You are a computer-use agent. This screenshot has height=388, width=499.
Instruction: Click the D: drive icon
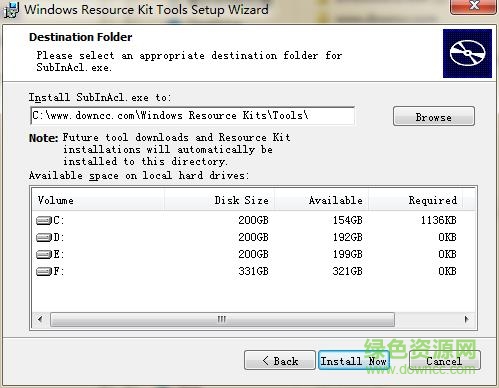(x=44, y=238)
